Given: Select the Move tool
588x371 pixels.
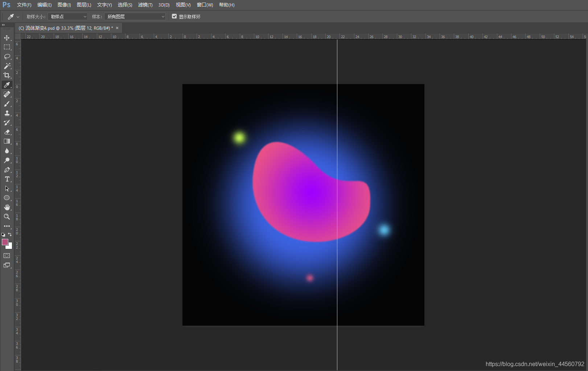Looking at the screenshot, I should click(x=7, y=38).
